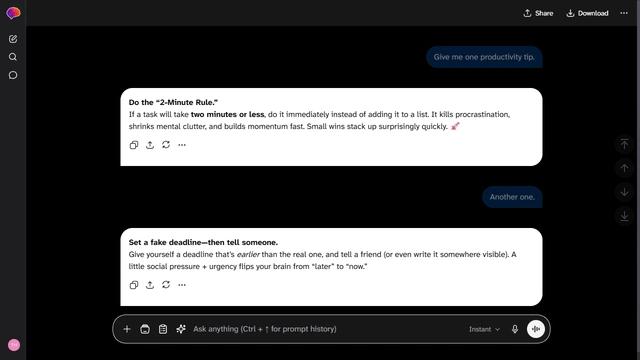Viewport: 640px width, 360px height.
Task: Click the microphone dictation icon
Action: tap(515, 329)
